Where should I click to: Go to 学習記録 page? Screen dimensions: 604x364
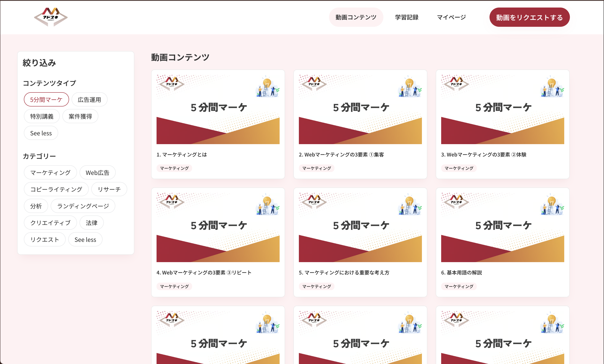pos(407,17)
